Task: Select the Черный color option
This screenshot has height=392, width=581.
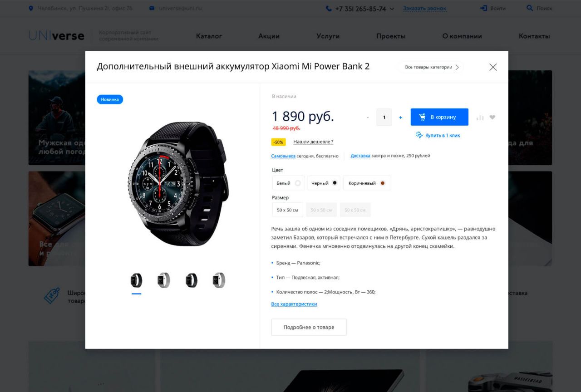Action: pyautogui.click(x=324, y=183)
